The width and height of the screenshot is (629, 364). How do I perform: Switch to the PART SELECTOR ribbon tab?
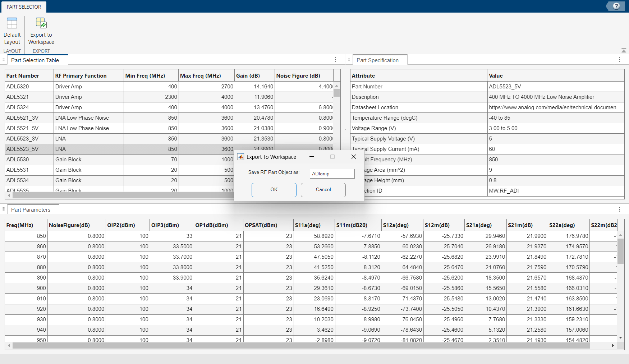coord(24,7)
